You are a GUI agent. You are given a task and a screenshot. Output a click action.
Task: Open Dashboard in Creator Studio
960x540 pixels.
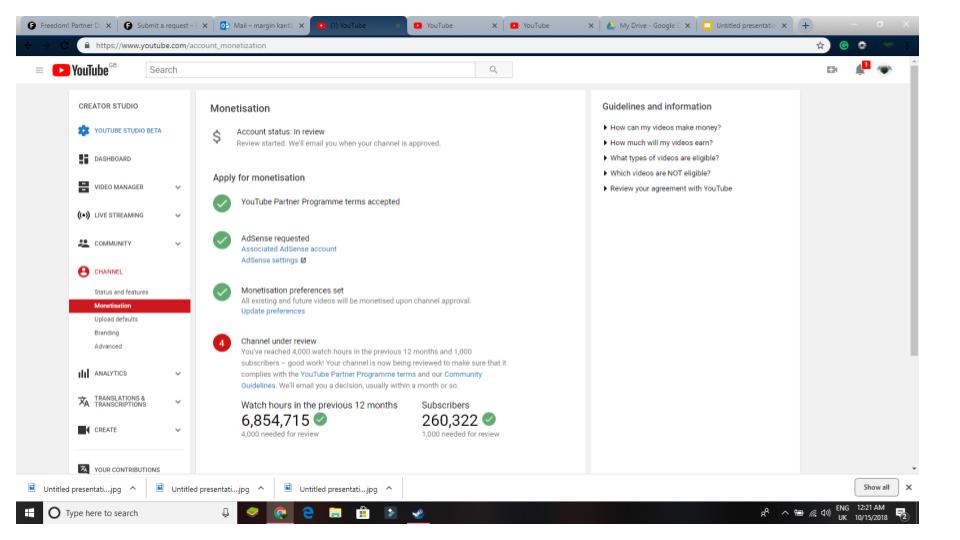[x=112, y=159]
